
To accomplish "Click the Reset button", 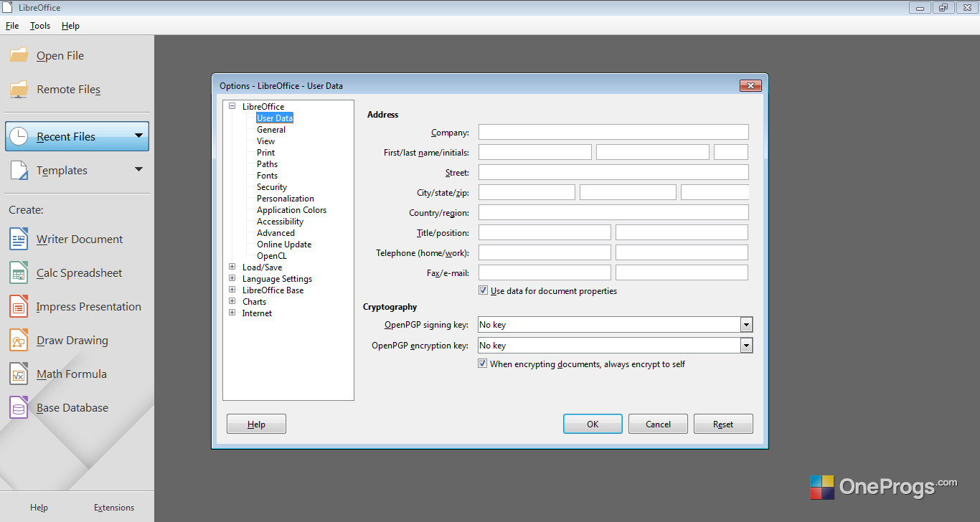I will [x=723, y=424].
